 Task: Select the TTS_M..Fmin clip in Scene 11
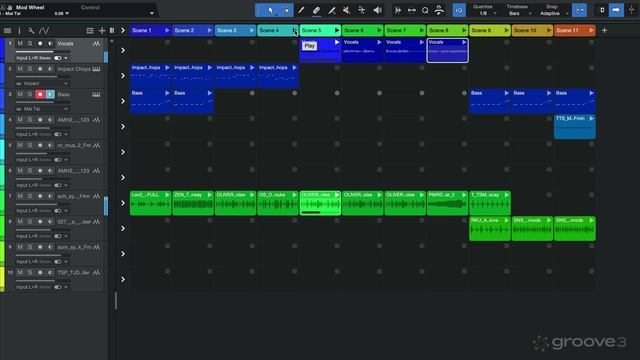[575, 127]
